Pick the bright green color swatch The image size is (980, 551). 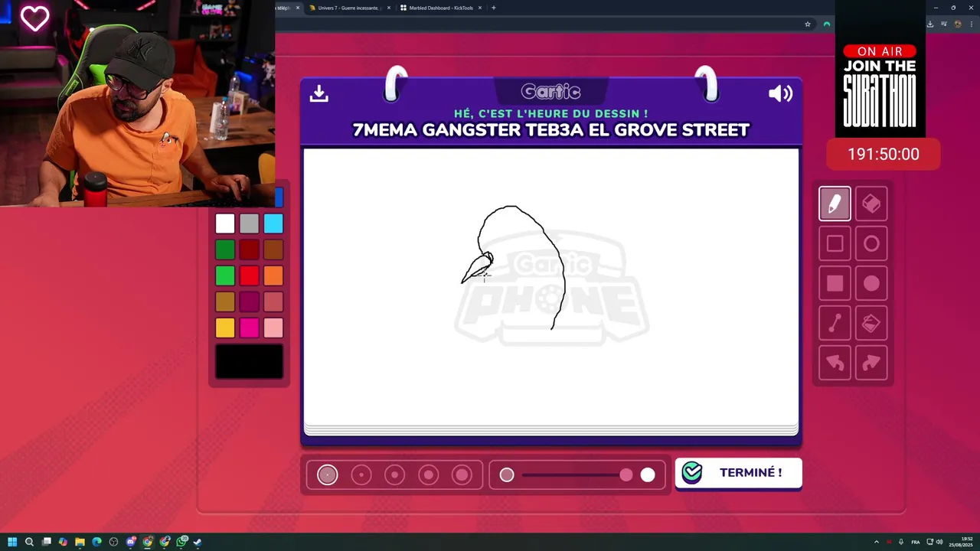pos(225,275)
